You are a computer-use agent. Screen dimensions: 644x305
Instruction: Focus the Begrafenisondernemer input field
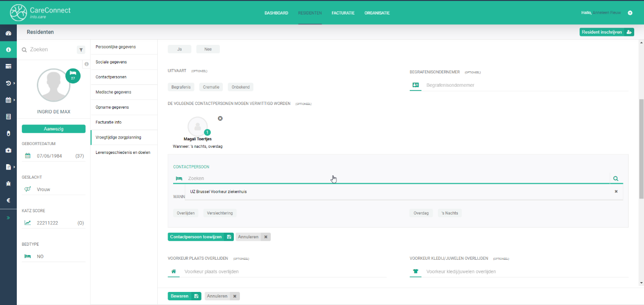[526, 85]
